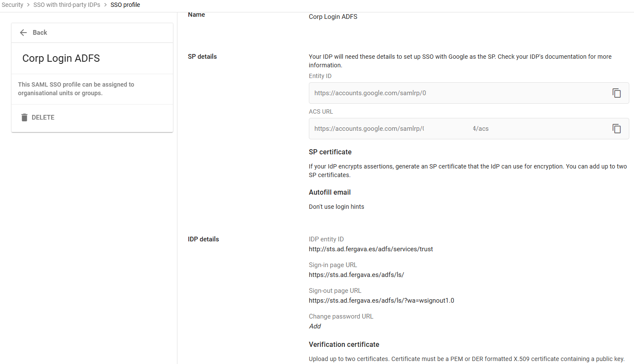Open the SSO with third-party IDPs breadcrumb
Screen dimensions: 634x364
(66, 5)
